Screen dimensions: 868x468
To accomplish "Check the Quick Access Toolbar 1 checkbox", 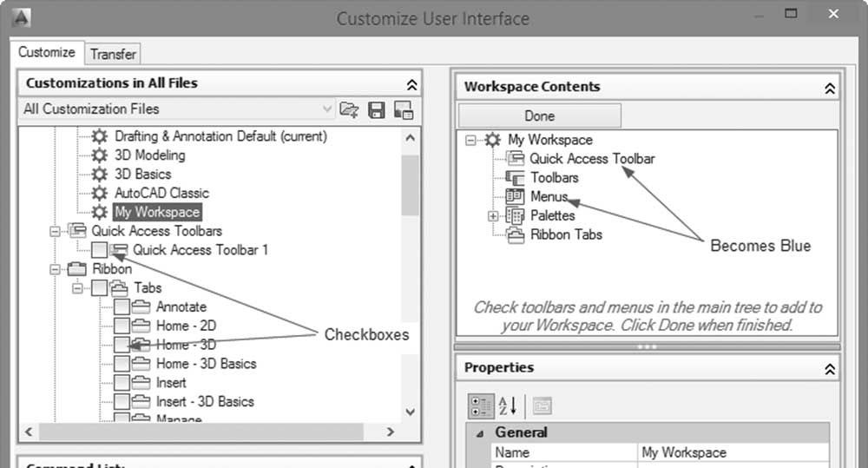I will (100, 250).
